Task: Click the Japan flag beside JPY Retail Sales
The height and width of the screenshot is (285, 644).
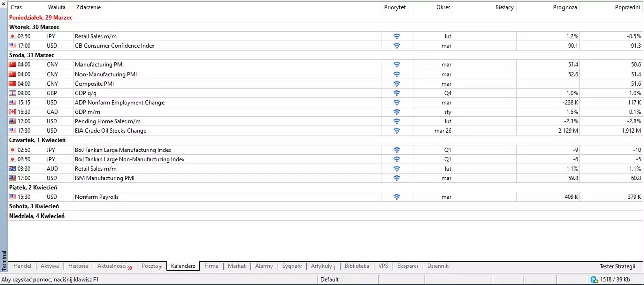Action: (12, 36)
